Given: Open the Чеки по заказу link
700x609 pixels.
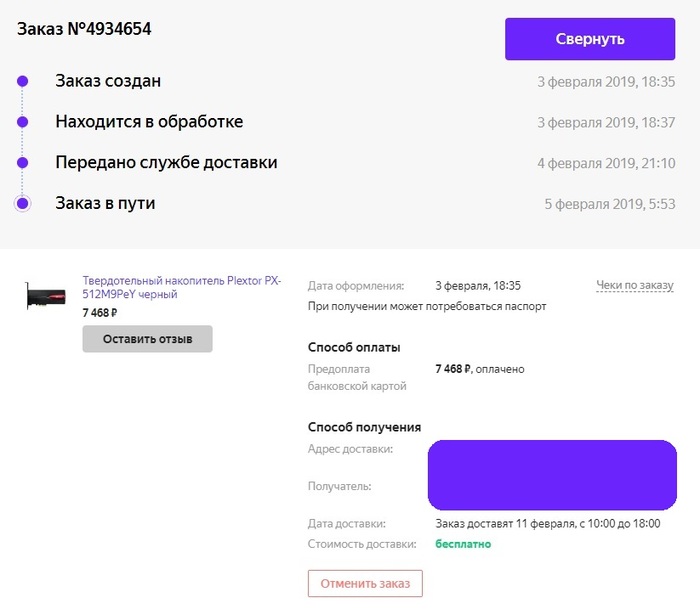Looking at the screenshot, I should click(x=635, y=286).
